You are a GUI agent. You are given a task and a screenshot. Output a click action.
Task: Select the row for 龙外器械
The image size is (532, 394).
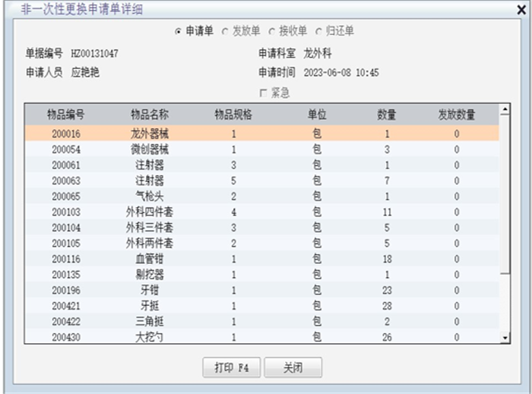point(150,134)
